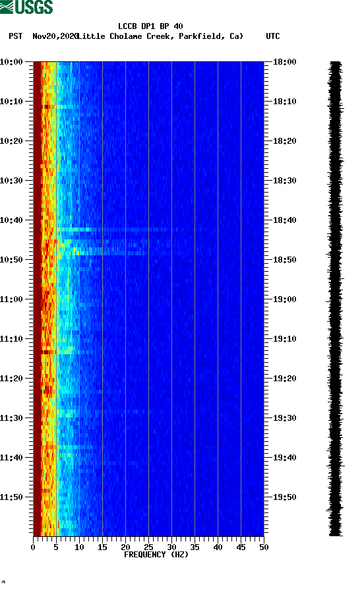Click the 'FREQUENCY (HZ)' axis title
This screenshot has width=364, height=589.
click(x=156, y=555)
